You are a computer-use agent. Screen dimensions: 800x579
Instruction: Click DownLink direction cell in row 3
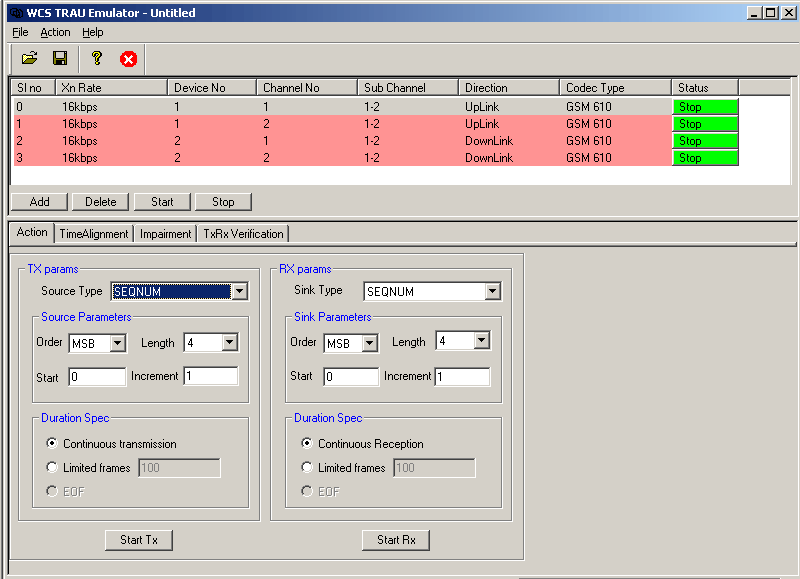[489, 158]
